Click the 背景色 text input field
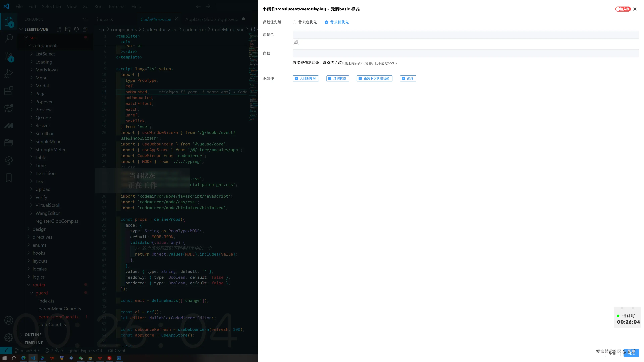Image resolution: width=644 pixels, height=362 pixels. [466, 35]
